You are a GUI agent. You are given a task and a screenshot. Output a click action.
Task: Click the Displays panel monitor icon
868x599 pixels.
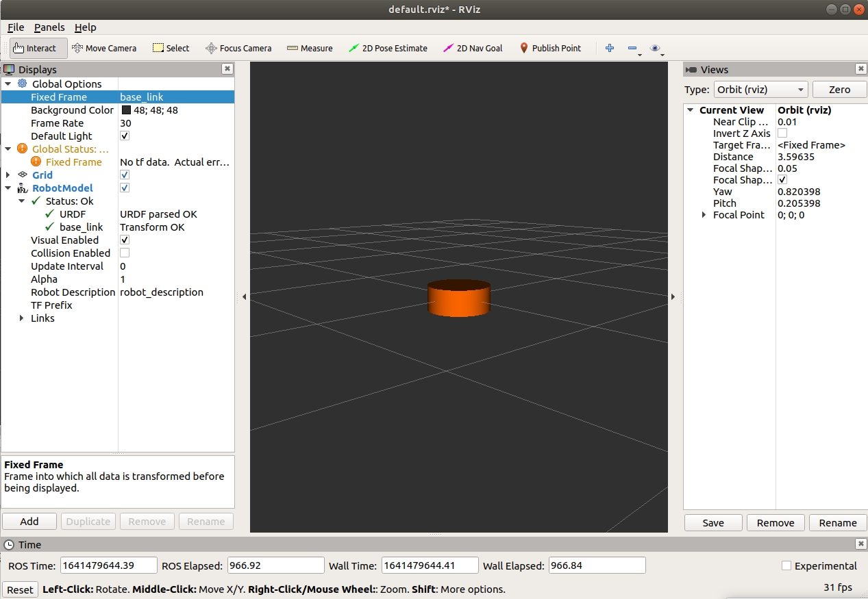(x=9, y=69)
